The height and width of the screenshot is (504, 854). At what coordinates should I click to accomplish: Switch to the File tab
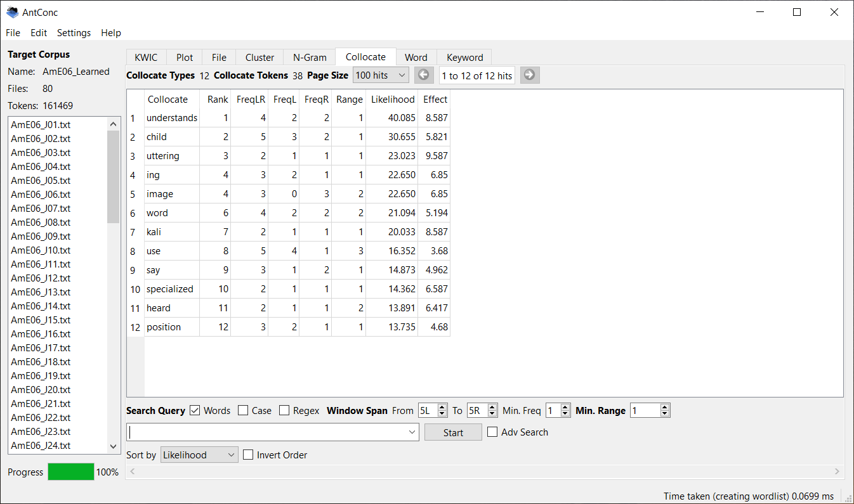tap(219, 57)
